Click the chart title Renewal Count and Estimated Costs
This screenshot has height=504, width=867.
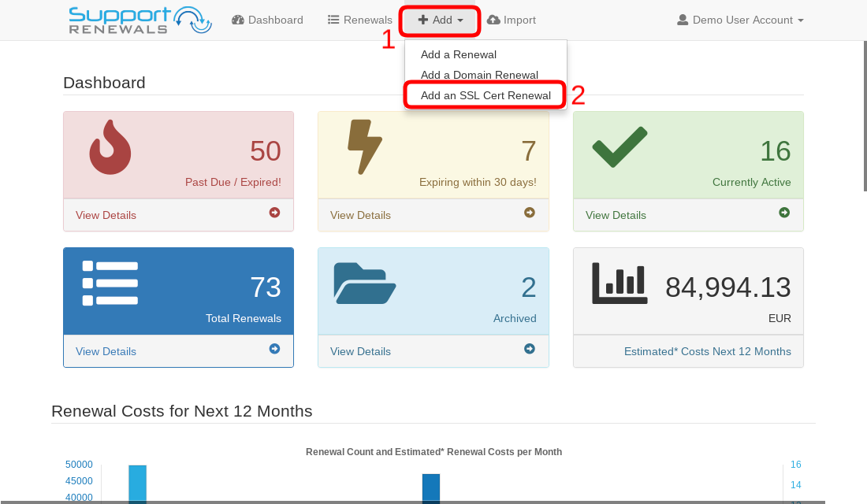point(433,452)
